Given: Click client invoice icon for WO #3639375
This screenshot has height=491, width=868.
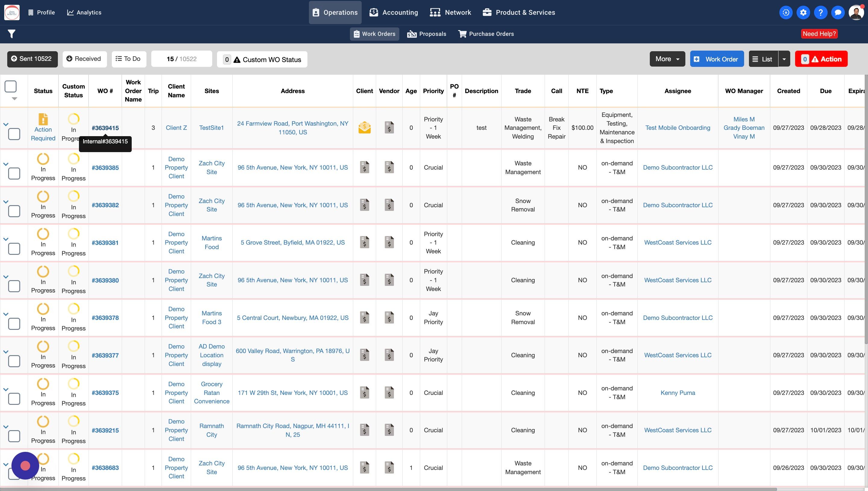Looking at the screenshot, I should click(364, 392).
